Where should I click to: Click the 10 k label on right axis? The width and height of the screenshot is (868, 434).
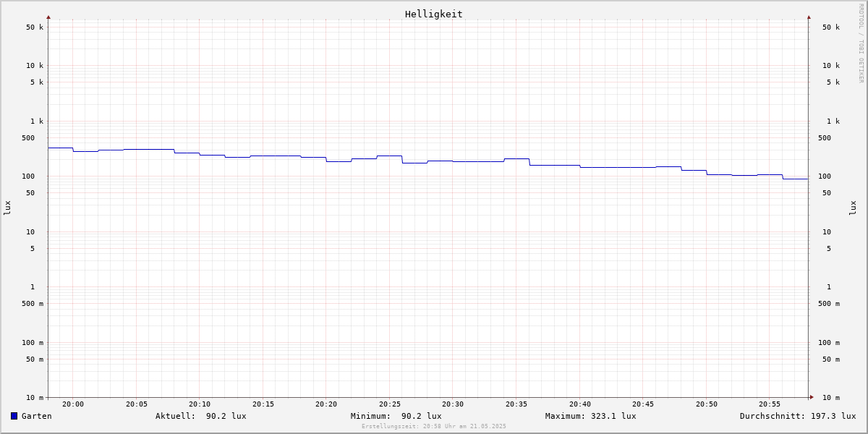tap(831, 66)
